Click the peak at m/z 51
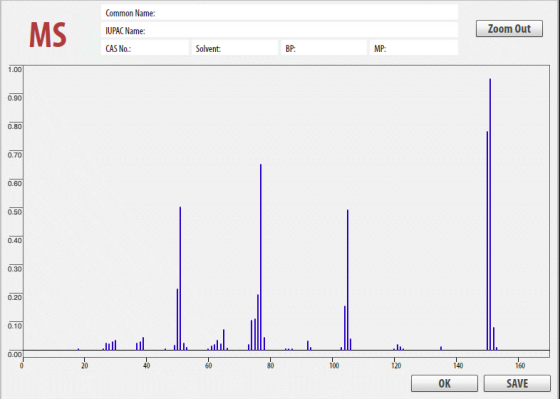 click(180, 279)
